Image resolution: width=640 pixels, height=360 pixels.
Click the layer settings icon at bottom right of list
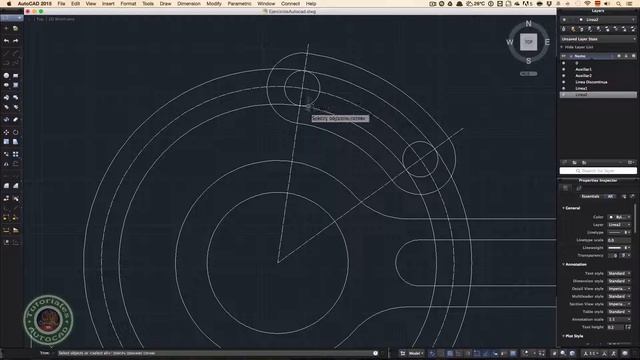pos(631,162)
